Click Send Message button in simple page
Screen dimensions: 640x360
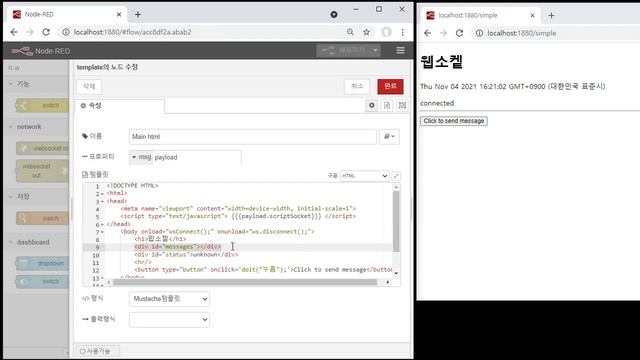tap(453, 121)
